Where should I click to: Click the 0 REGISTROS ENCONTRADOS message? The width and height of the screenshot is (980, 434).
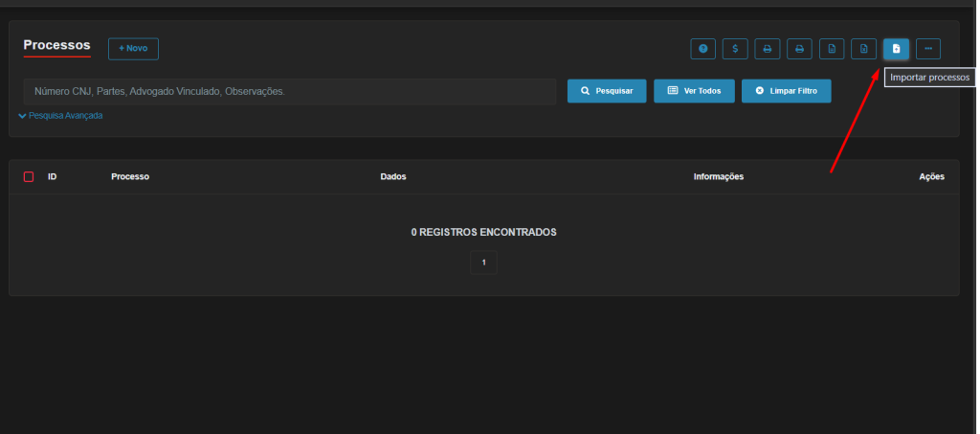coord(483,233)
